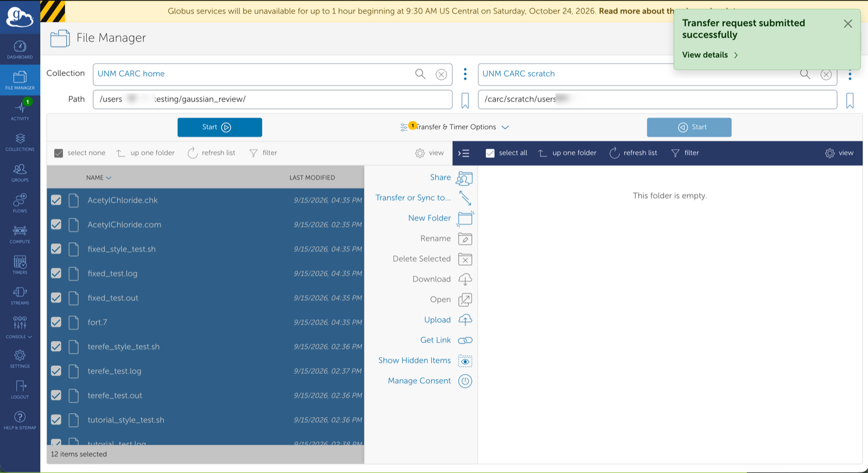Open the left pane view options
This screenshot has height=473, width=868.
tap(430, 153)
